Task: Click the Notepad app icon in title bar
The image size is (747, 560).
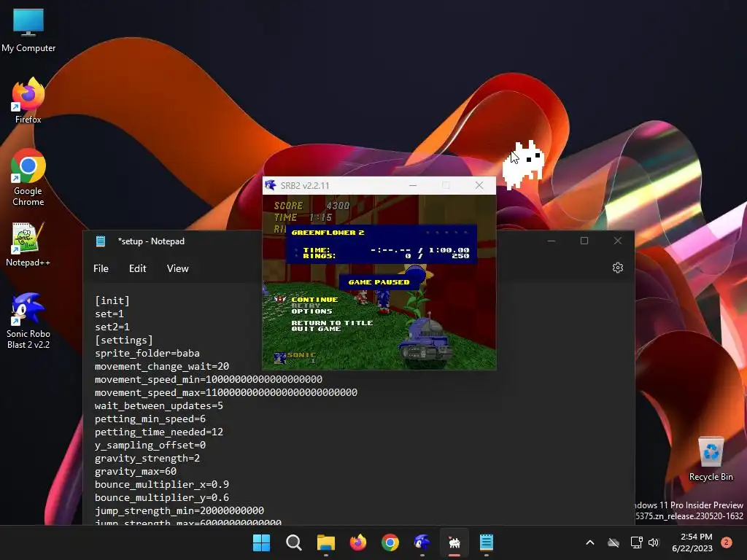Action: tap(101, 241)
